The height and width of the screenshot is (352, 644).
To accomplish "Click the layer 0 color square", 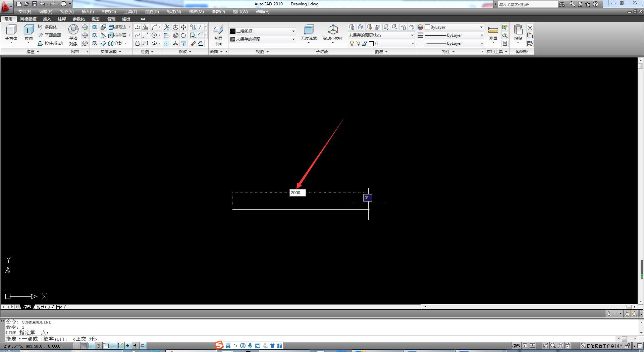I will click(x=371, y=44).
